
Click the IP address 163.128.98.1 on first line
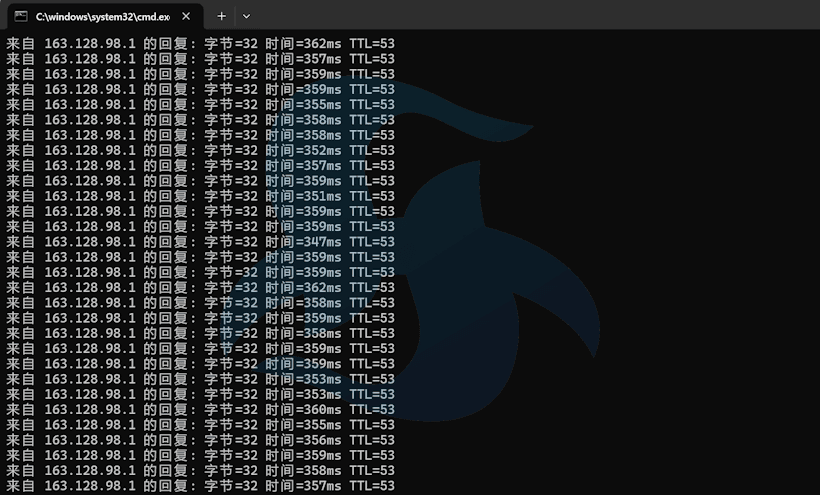pyautogui.click(x=89, y=44)
